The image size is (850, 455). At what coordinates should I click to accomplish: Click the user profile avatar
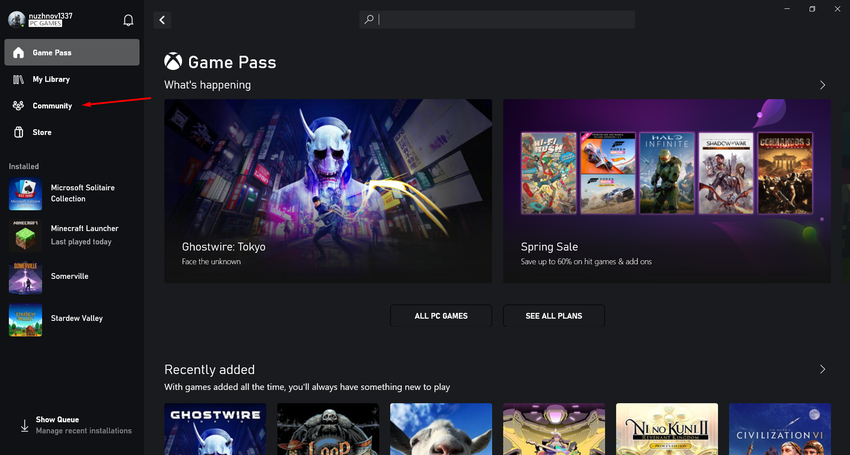click(x=16, y=20)
